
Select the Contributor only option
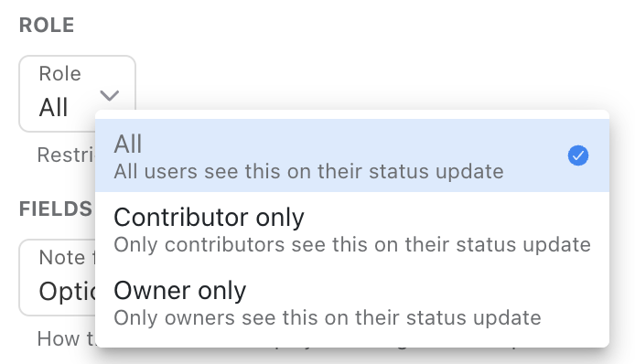point(352,229)
